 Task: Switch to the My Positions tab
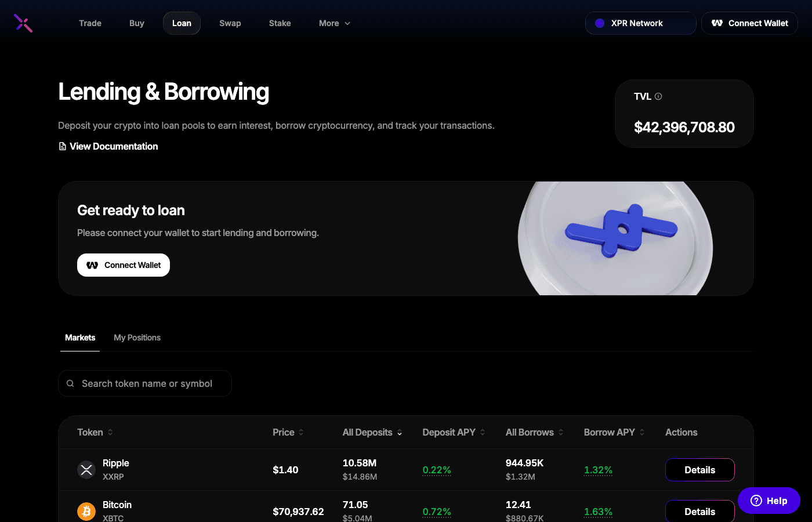[x=137, y=338]
